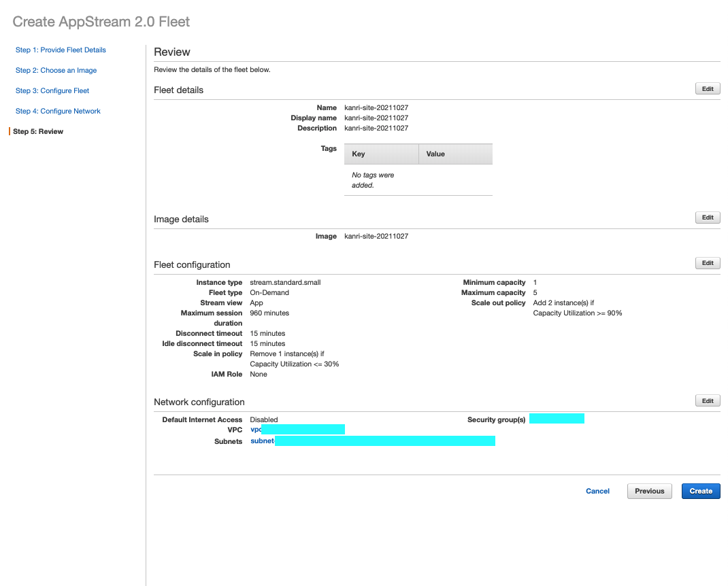Edit the Fleet configuration section
Image resolution: width=728 pixels, height=586 pixels.
tap(708, 262)
